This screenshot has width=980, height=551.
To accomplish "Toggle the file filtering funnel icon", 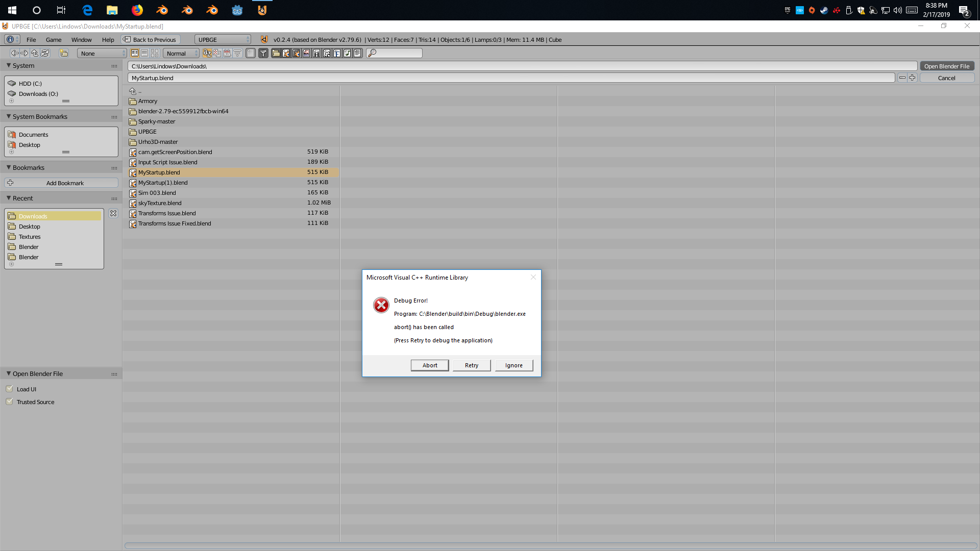I will [263, 53].
